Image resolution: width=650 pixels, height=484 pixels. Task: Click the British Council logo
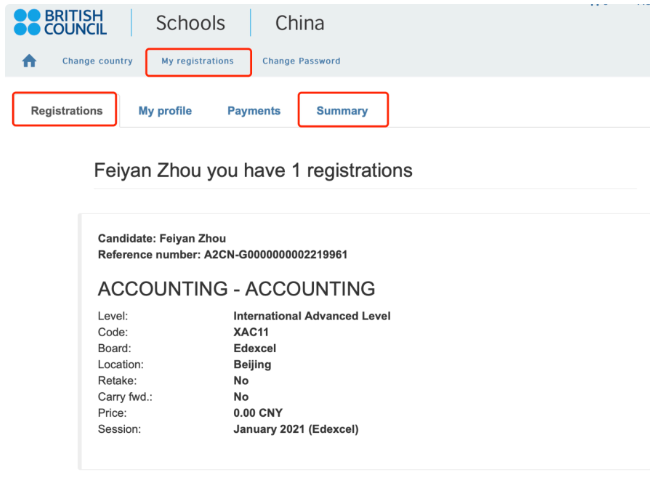pos(60,22)
